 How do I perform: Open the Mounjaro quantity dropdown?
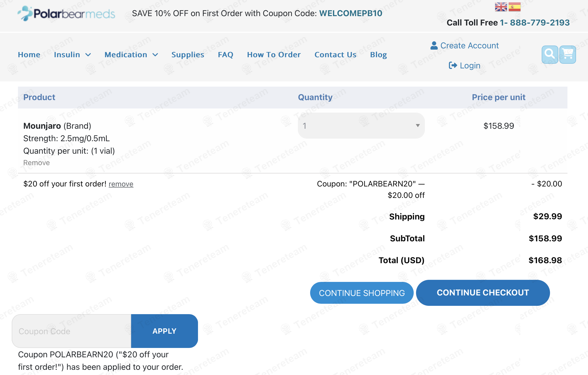361,126
